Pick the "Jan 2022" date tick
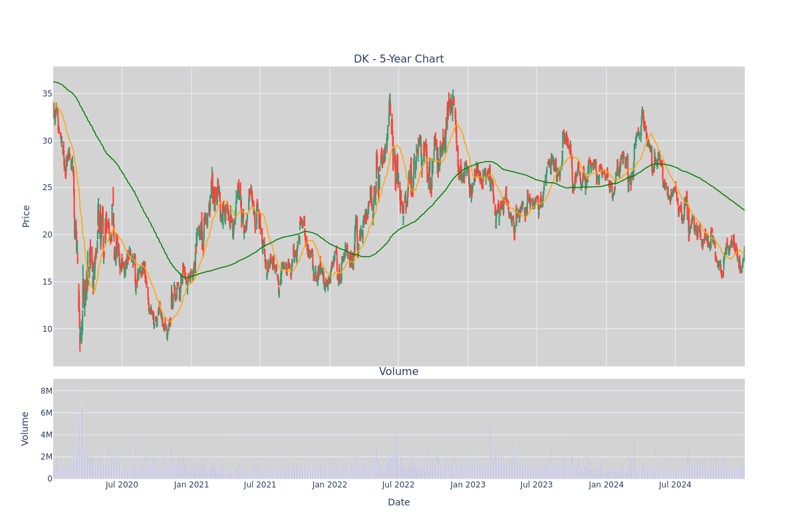The height and width of the screenshot is (532, 798). pyautogui.click(x=330, y=485)
